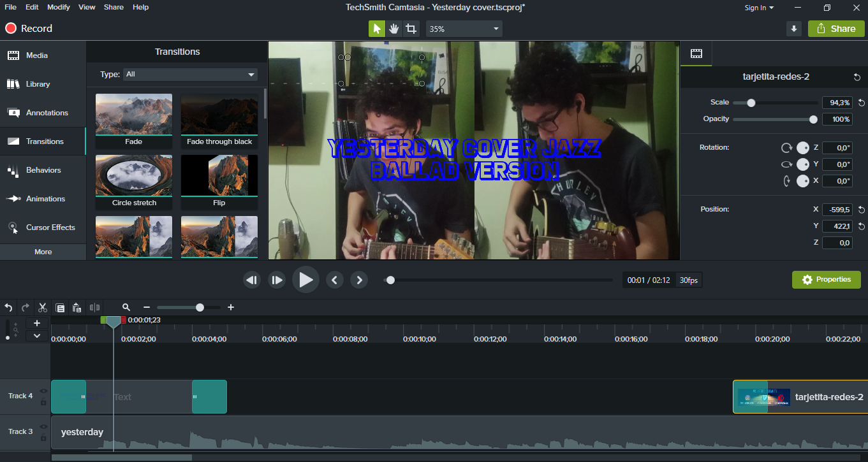Click the download arrow icon near Share
This screenshot has height=462, width=868.
click(794, 29)
